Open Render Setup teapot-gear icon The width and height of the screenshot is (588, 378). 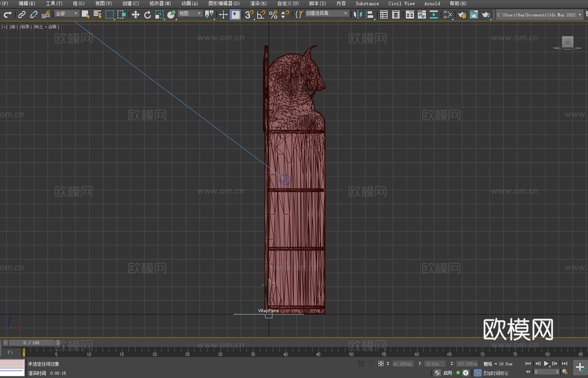(x=462, y=14)
